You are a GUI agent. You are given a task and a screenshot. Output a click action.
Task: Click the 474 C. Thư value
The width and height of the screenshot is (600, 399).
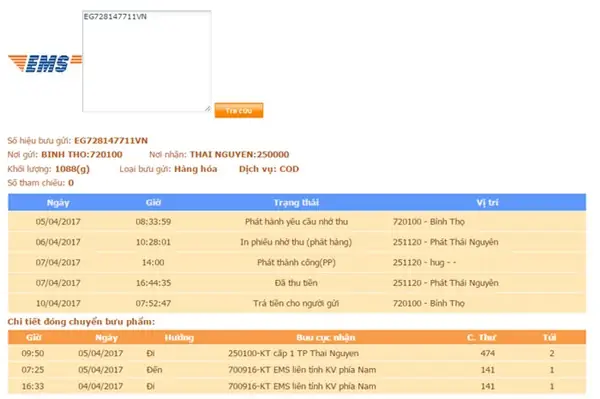(x=488, y=353)
